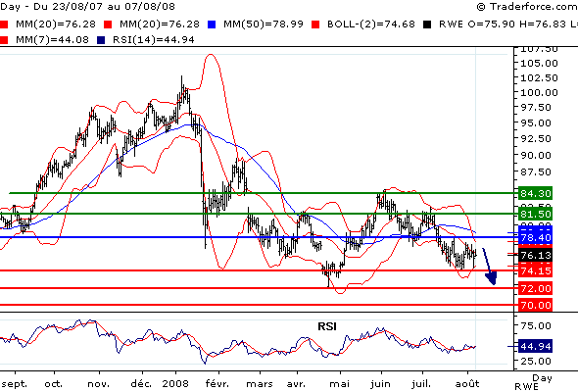
Task: Click the 'déc.' month label
Action: point(141,384)
